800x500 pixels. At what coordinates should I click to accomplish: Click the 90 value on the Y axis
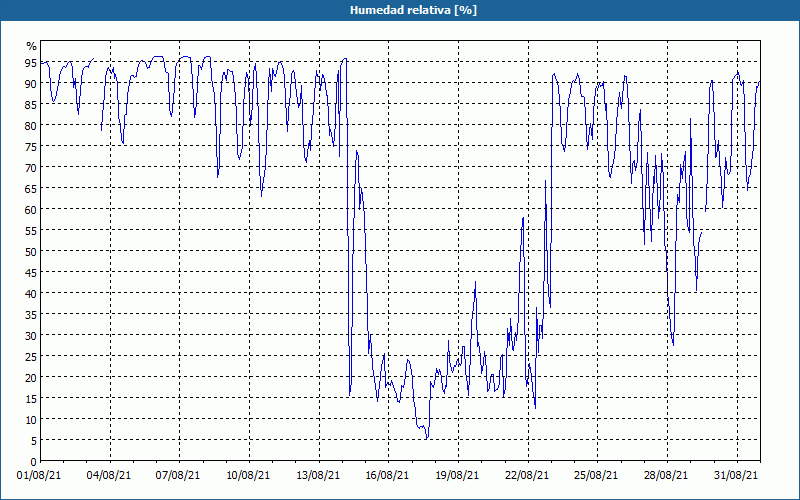[x=31, y=84]
